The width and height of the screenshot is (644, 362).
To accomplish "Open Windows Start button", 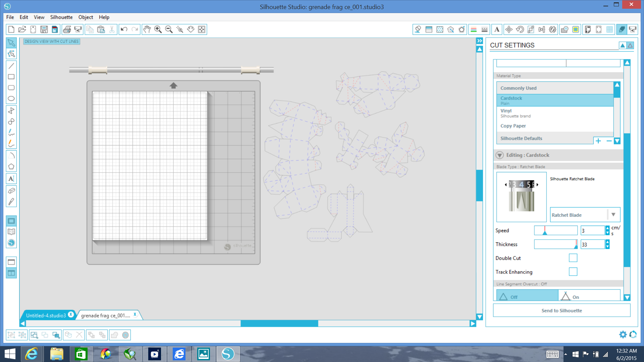I will [x=10, y=354].
